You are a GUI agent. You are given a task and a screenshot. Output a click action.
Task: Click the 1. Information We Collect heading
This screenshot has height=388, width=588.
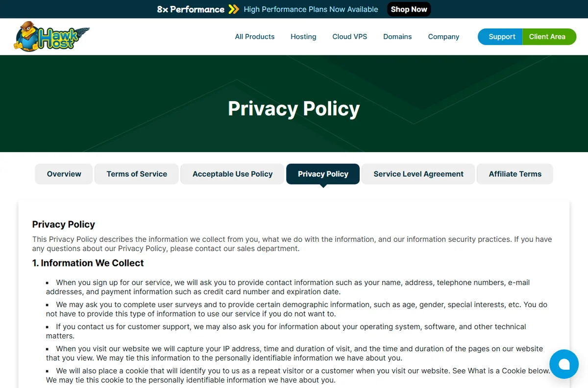pos(88,263)
